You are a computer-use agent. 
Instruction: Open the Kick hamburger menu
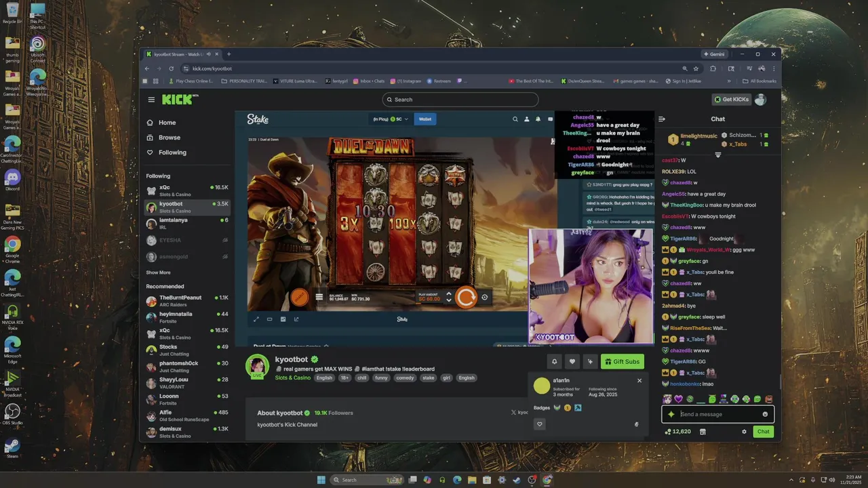pos(151,100)
